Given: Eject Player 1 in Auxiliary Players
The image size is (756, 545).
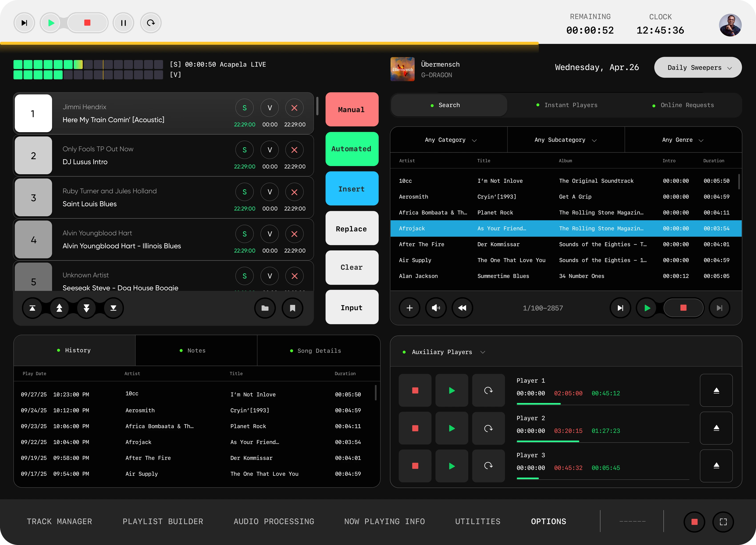Looking at the screenshot, I should point(716,390).
